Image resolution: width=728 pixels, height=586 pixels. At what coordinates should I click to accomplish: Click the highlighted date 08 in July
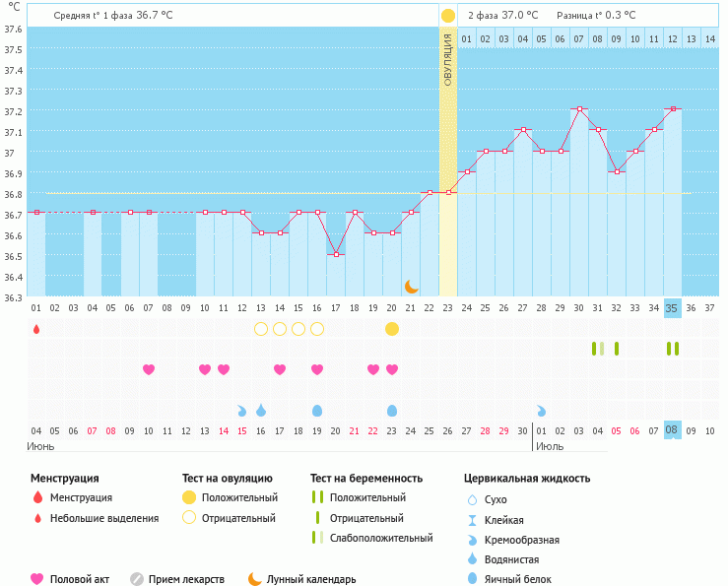coord(673,430)
